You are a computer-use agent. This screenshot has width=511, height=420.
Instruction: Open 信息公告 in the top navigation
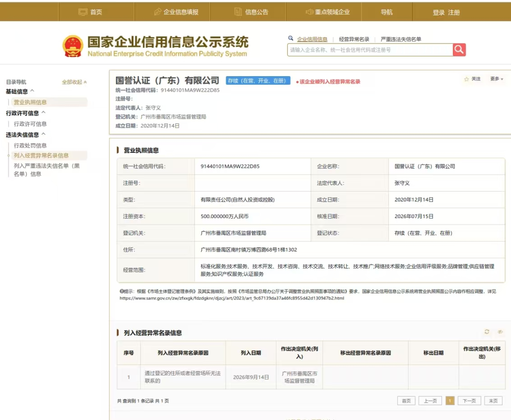[x=251, y=12]
